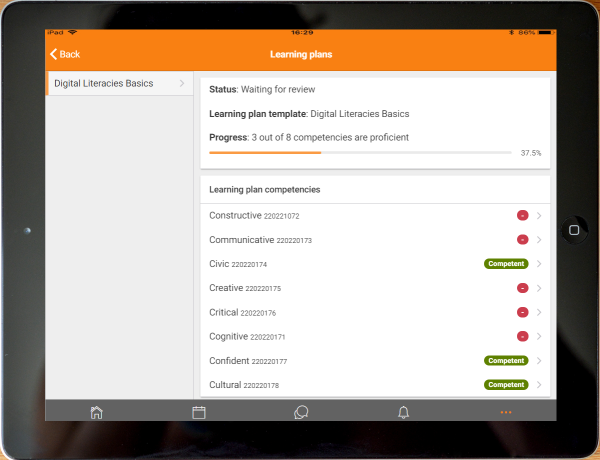Click the Competent badge on Civic
Viewport: 600px width, 460px height.
click(506, 264)
